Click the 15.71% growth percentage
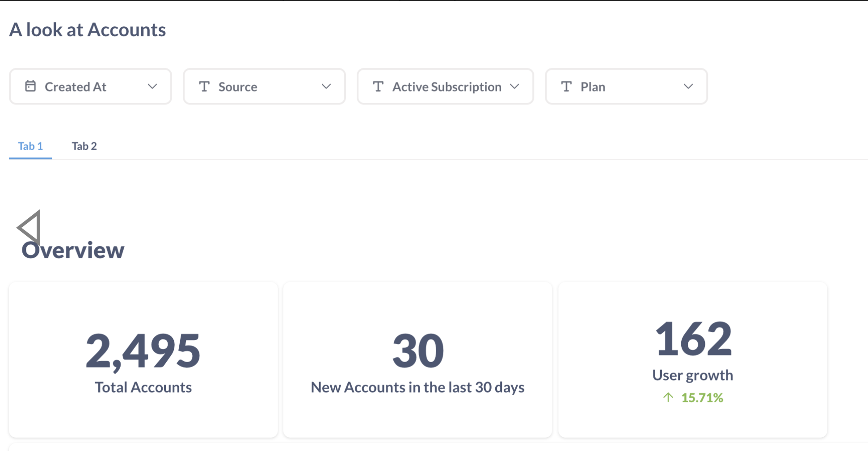The image size is (868, 451). point(702,397)
